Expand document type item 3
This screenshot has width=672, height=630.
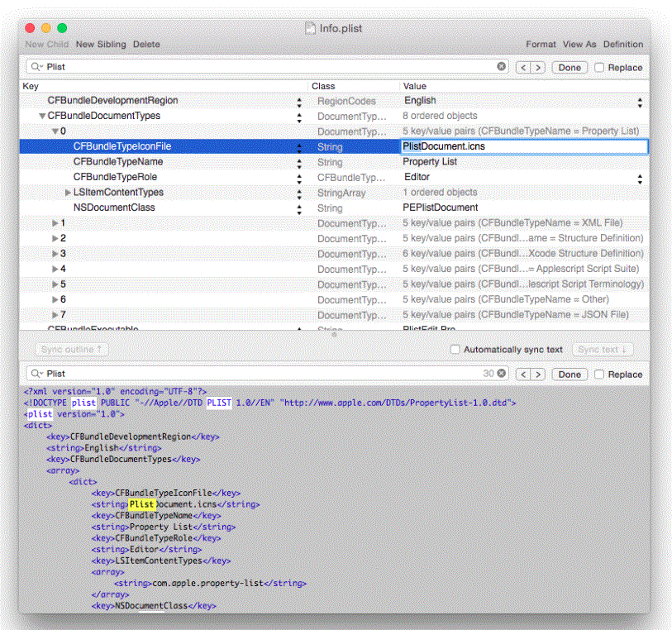click(55, 254)
